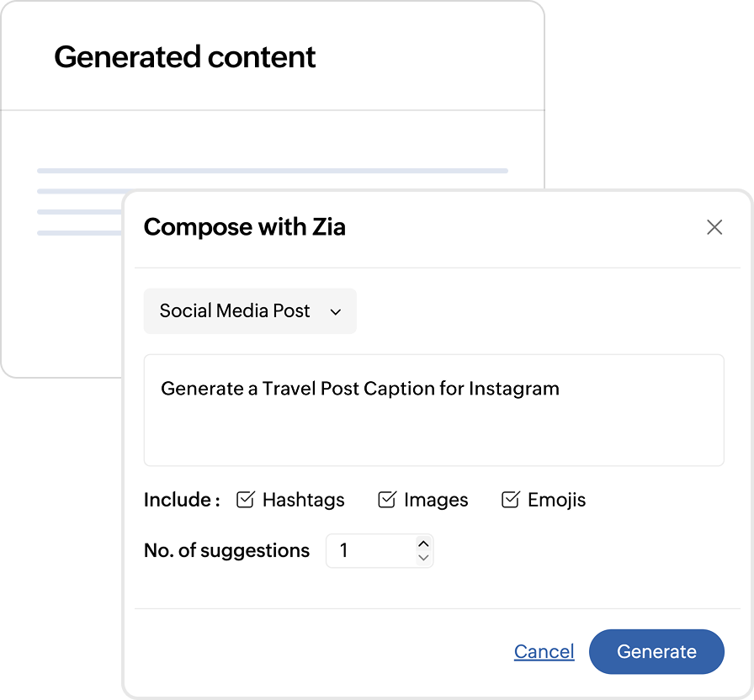Screen dimensions: 754x700
Task: Click inside the travel caption prompt text field
Action: [x=433, y=410]
